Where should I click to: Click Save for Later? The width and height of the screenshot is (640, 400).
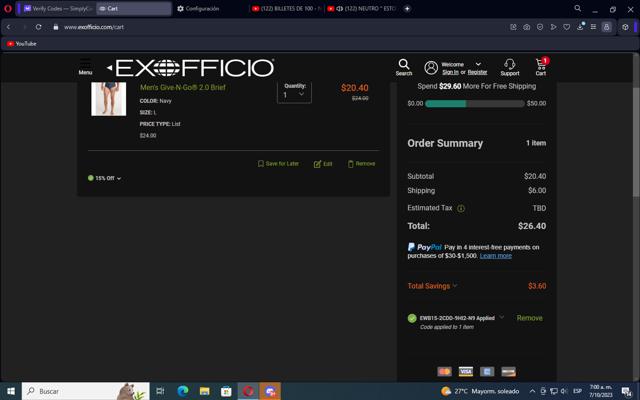pos(278,164)
